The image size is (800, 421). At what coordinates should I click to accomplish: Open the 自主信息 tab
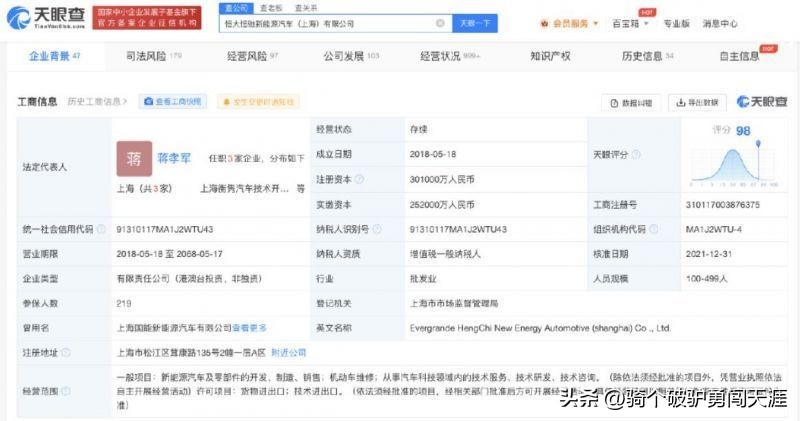[x=739, y=56]
